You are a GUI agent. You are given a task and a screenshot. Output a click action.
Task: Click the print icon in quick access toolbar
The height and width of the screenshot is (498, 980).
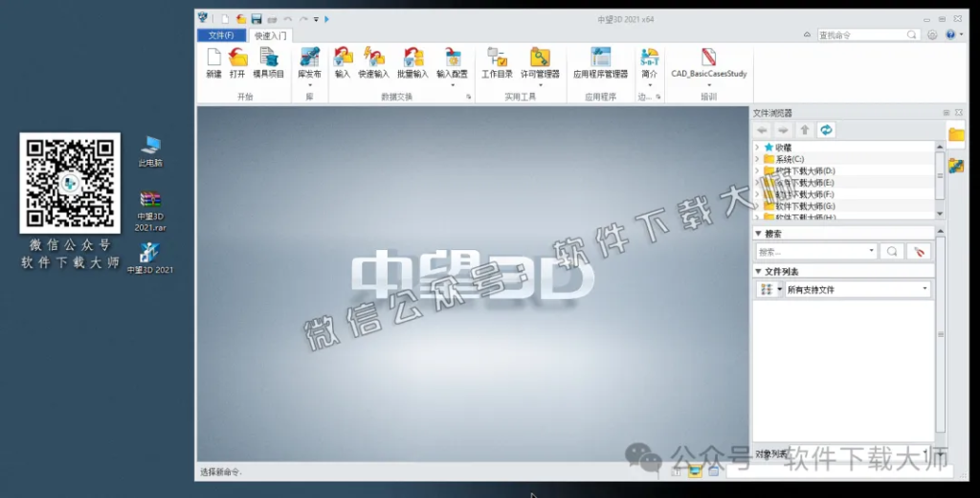pos(272,19)
